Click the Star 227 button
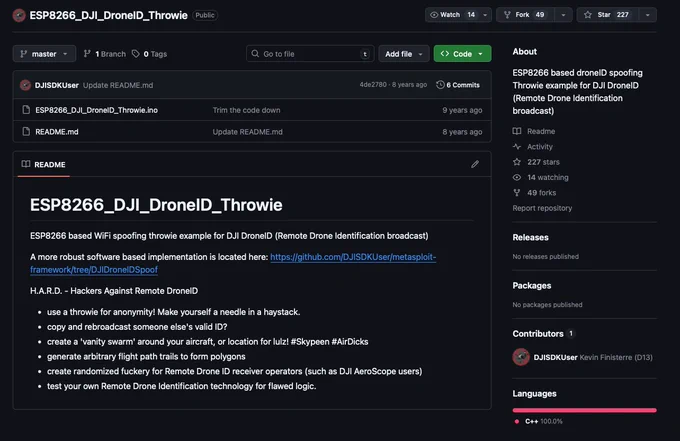 pyautogui.click(x=608, y=15)
